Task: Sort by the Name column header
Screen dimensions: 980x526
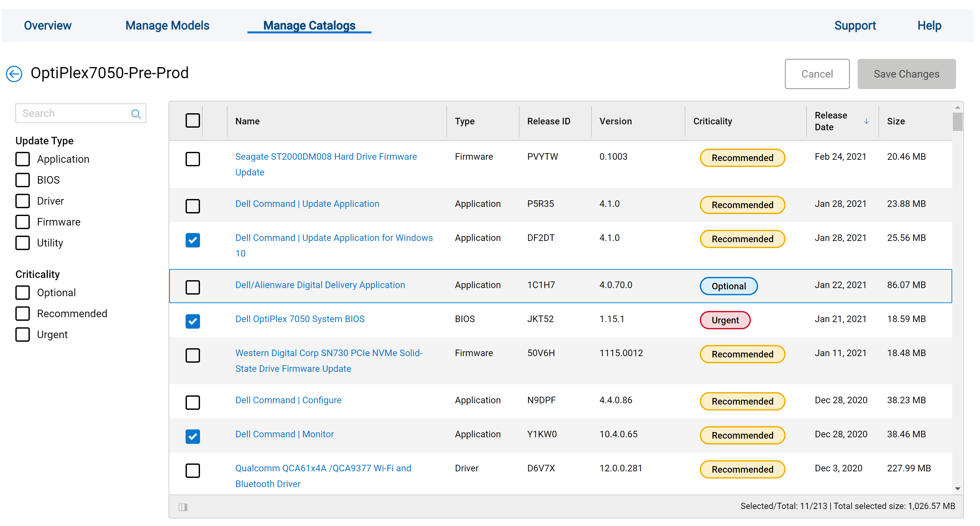Action: [247, 121]
